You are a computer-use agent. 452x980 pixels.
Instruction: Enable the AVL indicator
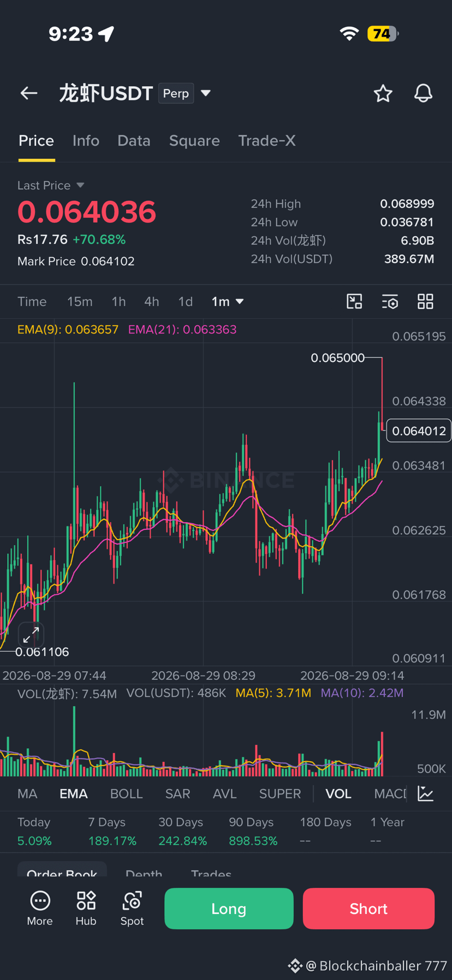click(x=225, y=794)
